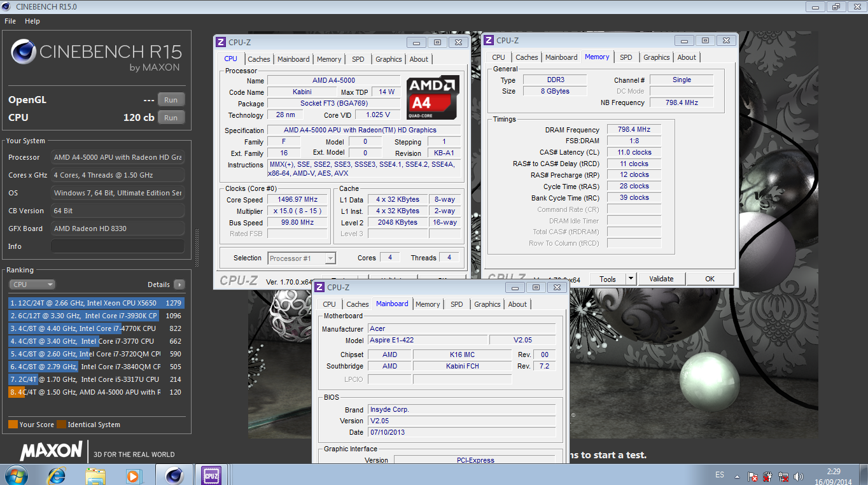Open the CPU ranking dropdown
Viewport: 868px width, 485px height.
click(x=32, y=285)
